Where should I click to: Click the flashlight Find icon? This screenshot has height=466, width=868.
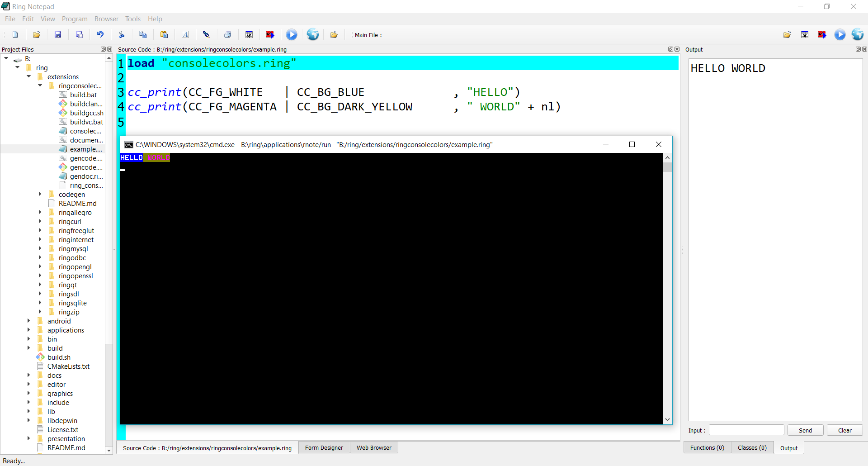pos(207,35)
